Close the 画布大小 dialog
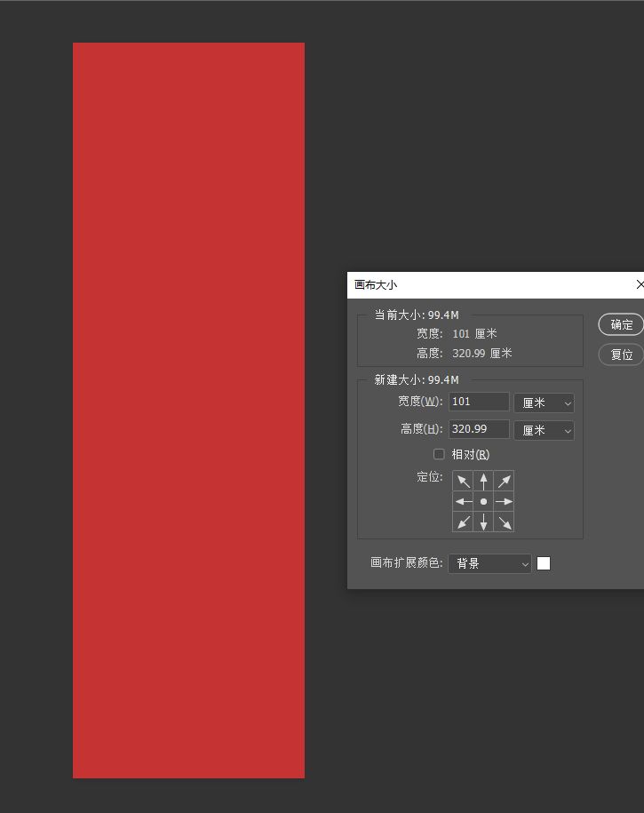Image resolution: width=644 pixels, height=813 pixels. [640, 284]
